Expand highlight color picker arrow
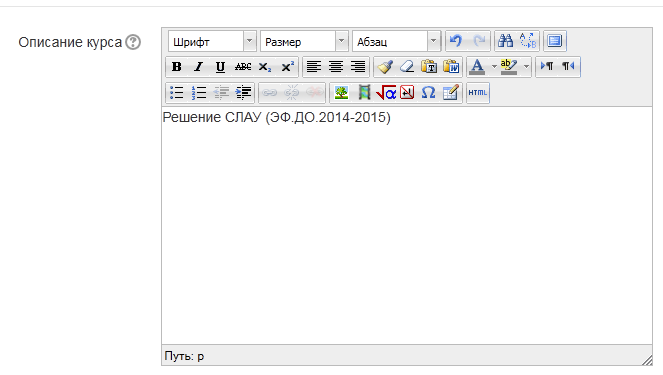 click(x=526, y=67)
